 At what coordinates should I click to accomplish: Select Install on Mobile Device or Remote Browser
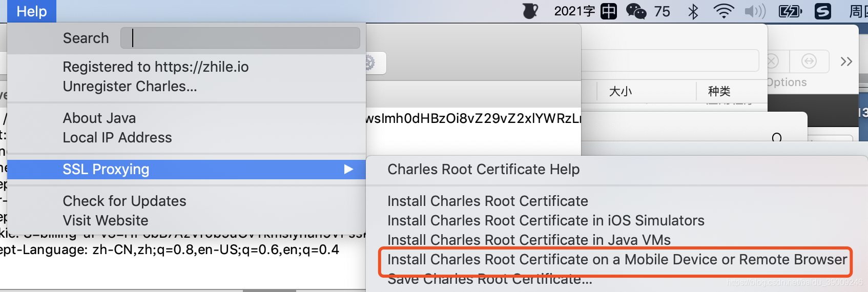(617, 259)
